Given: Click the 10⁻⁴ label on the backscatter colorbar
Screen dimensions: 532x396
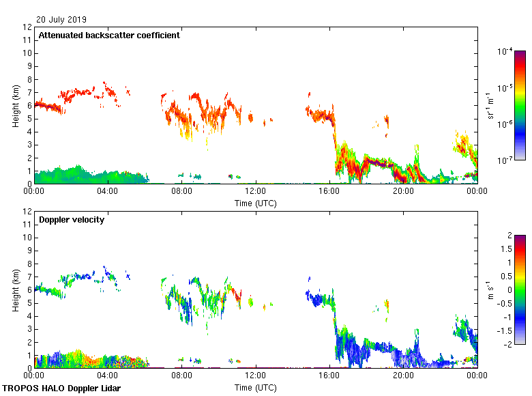Looking at the screenshot, I should click(505, 52).
